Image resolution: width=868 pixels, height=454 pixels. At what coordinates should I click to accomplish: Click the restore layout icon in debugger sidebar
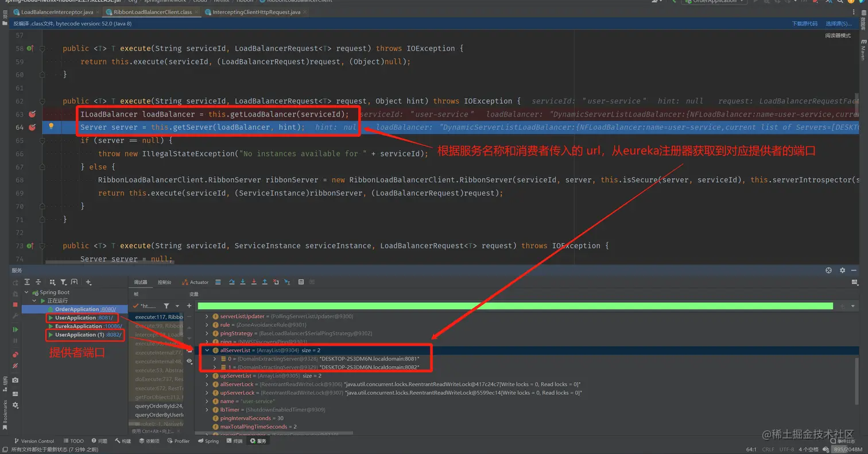coord(15,393)
